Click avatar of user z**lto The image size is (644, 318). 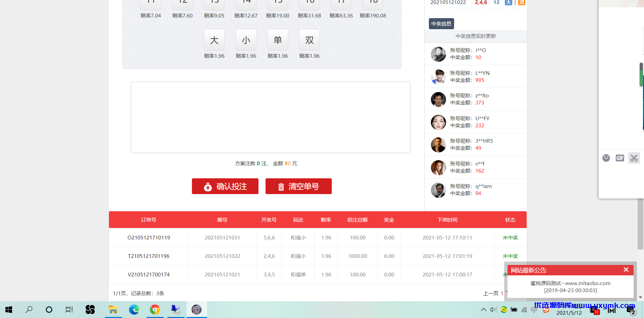[x=438, y=99]
